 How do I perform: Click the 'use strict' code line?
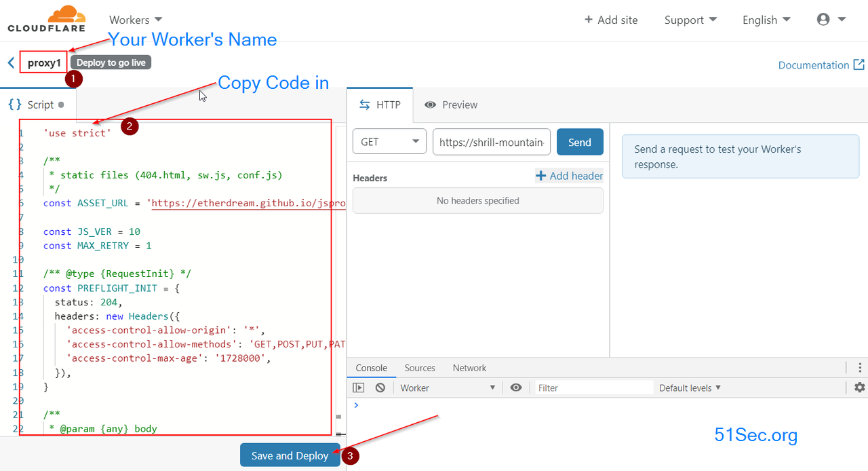(77, 133)
